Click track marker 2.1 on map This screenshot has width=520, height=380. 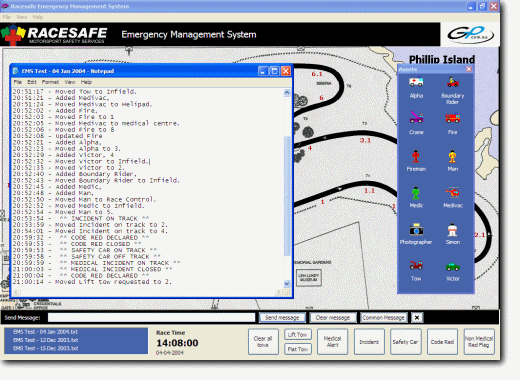[480, 235]
